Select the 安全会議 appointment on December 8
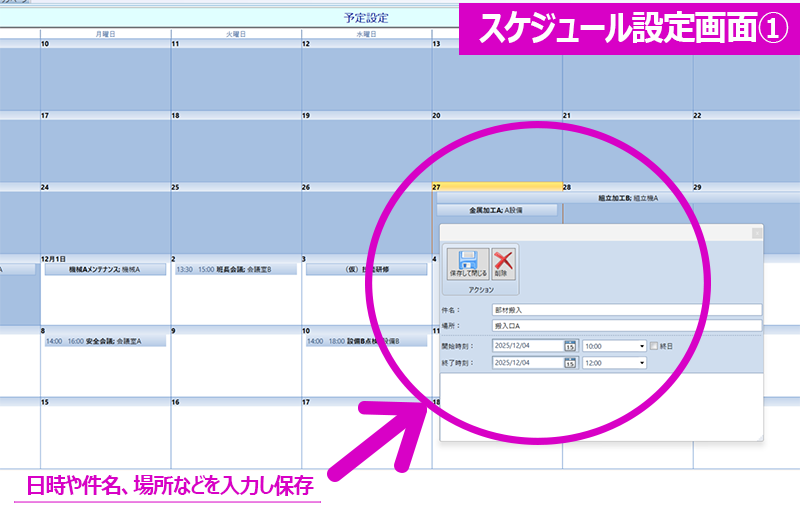This screenshot has height=515, width=800. click(105, 341)
